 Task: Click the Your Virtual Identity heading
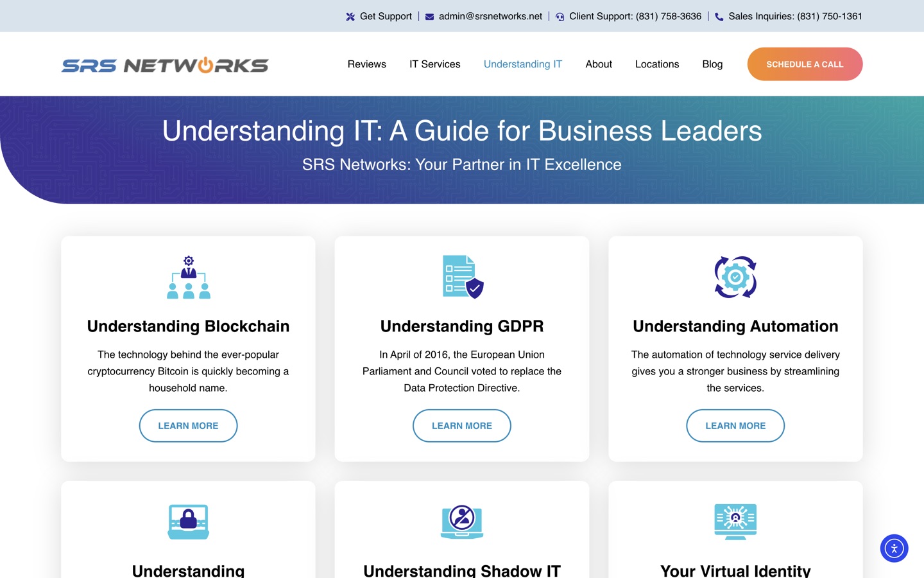pos(735,570)
